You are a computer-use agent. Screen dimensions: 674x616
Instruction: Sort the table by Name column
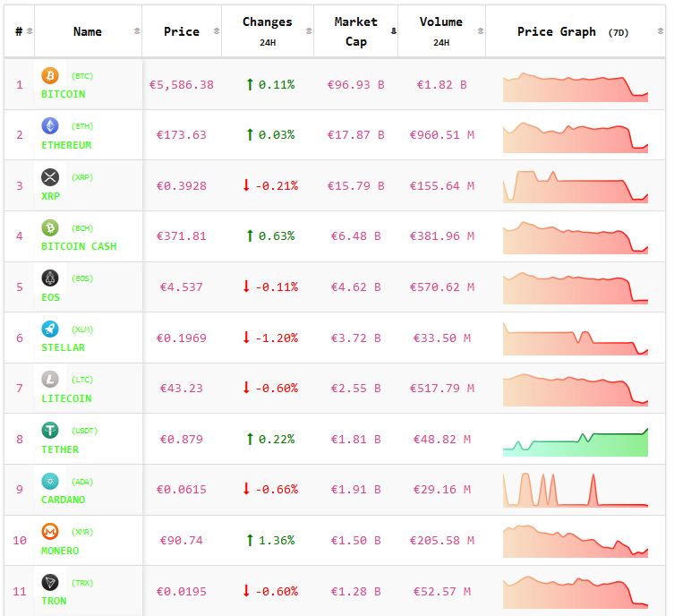coord(88,31)
